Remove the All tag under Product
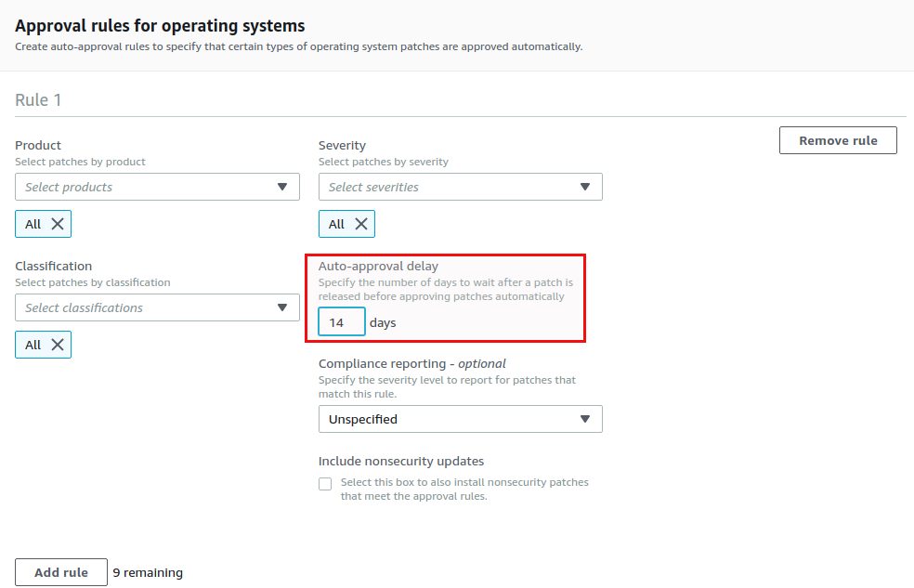Image resolution: width=914 pixels, height=588 pixels. click(58, 224)
